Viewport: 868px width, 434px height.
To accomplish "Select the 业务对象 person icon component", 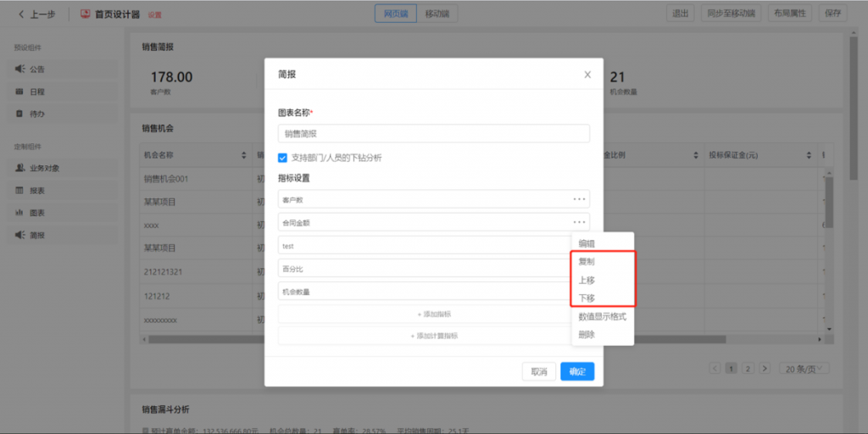I will tap(20, 169).
